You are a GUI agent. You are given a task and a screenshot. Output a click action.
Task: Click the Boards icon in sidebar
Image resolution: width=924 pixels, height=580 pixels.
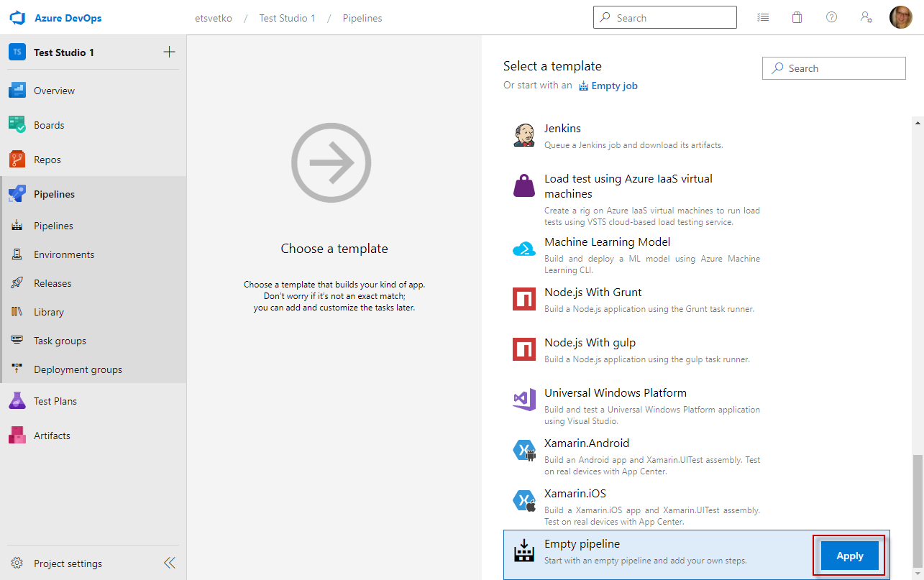(x=17, y=125)
